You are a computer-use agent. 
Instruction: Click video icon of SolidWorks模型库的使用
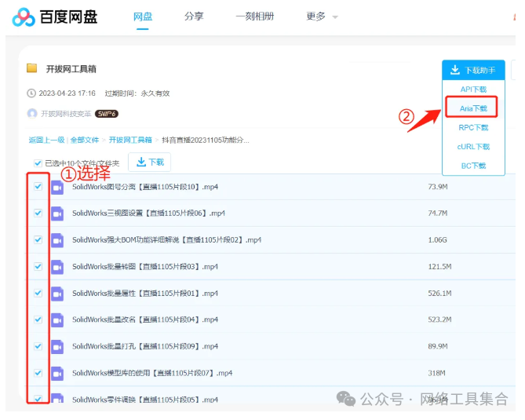coord(57,374)
